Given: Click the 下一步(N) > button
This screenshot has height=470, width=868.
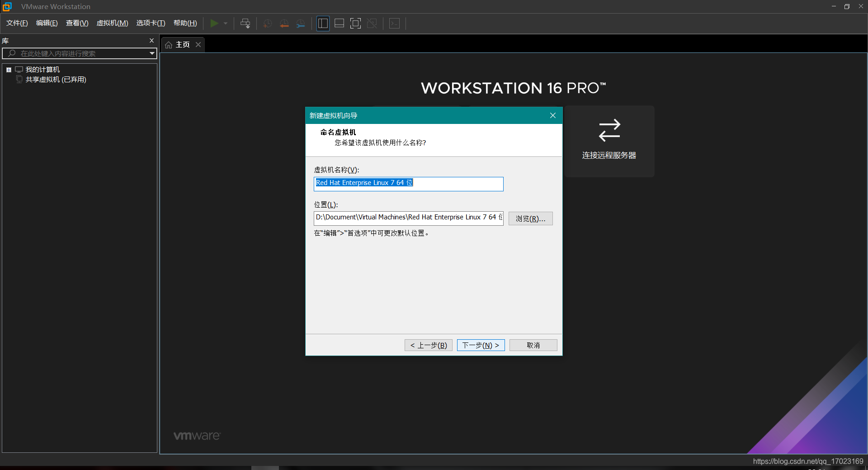Looking at the screenshot, I should point(481,345).
